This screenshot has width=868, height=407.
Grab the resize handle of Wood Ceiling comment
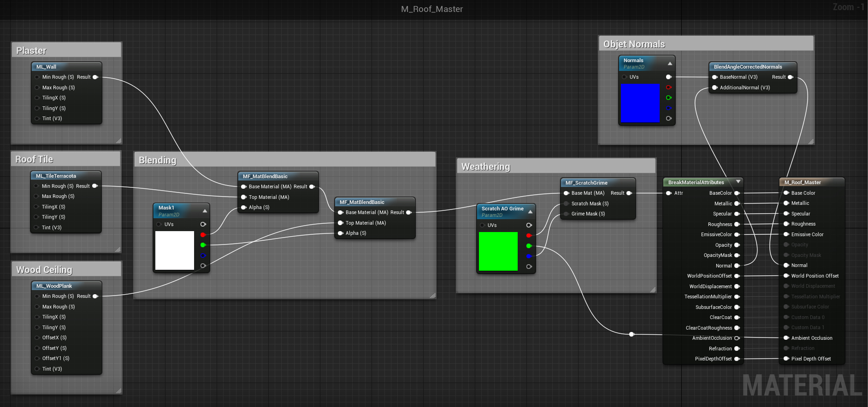118,390
